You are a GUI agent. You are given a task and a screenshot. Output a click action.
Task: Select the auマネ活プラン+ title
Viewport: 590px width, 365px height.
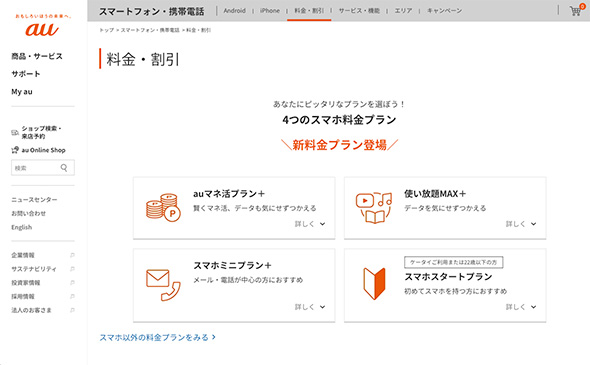pyautogui.click(x=229, y=194)
